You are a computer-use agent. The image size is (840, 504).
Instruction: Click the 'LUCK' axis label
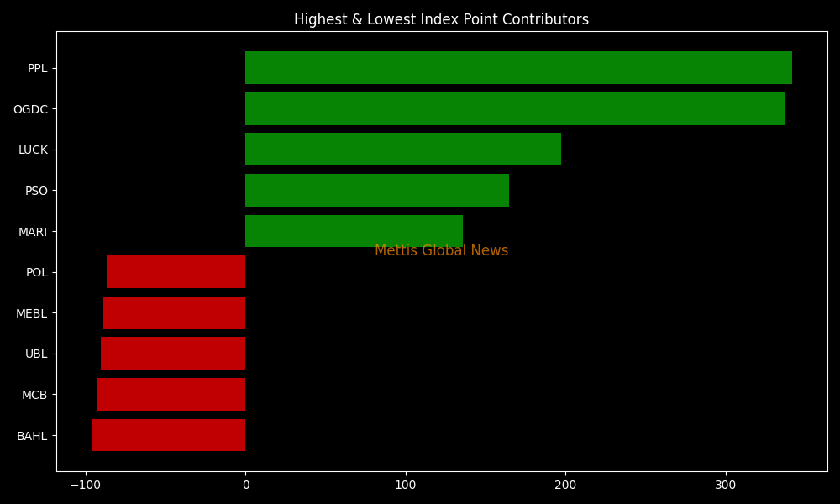pos(34,150)
